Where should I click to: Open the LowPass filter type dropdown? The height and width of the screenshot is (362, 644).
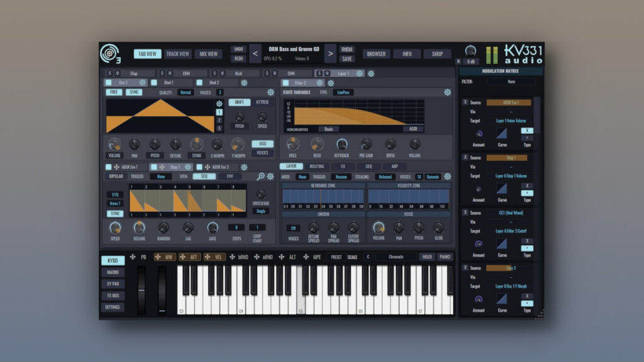(x=343, y=92)
